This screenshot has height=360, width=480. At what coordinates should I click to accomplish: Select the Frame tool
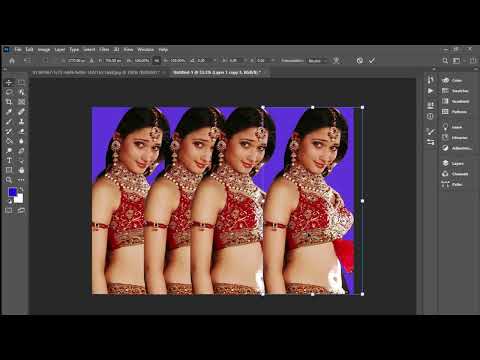(21, 102)
